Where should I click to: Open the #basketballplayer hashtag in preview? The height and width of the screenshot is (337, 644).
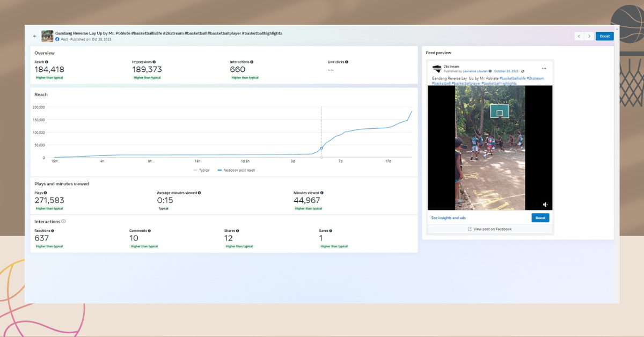pyautogui.click(x=466, y=84)
